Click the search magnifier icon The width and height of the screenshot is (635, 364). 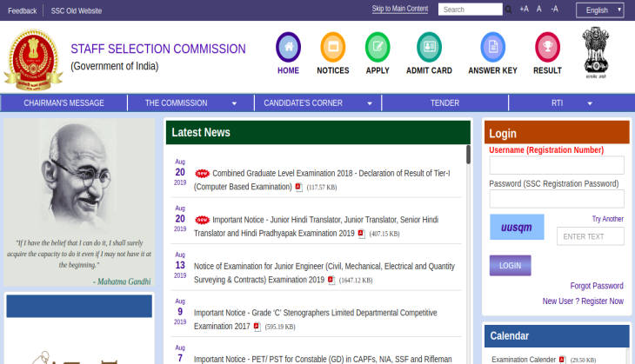click(x=508, y=10)
